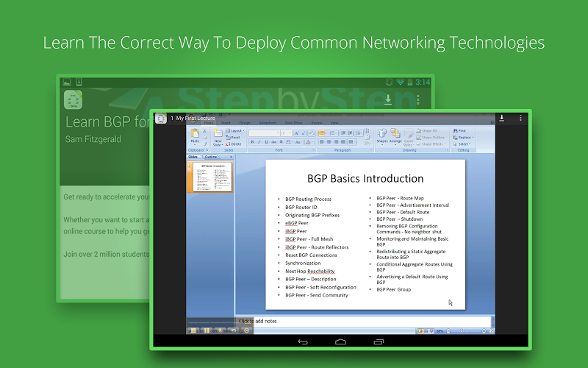The width and height of the screenshot is (588, 368).
Task: Tap the Android back navigation button
Action: point(303,342)
